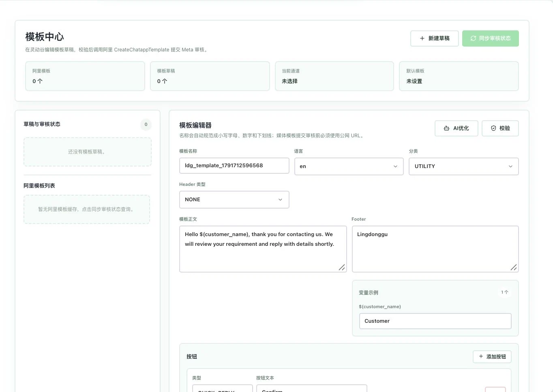The image size is (553, 392).
Task: Click the 添加按钮 plus button
Action: tap(492, 357)
